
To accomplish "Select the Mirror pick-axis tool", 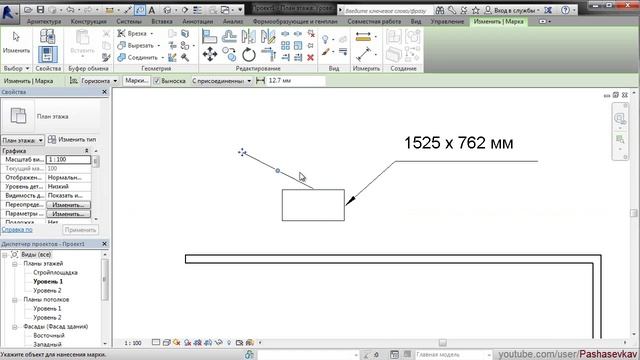I will [x=249, y=37].
